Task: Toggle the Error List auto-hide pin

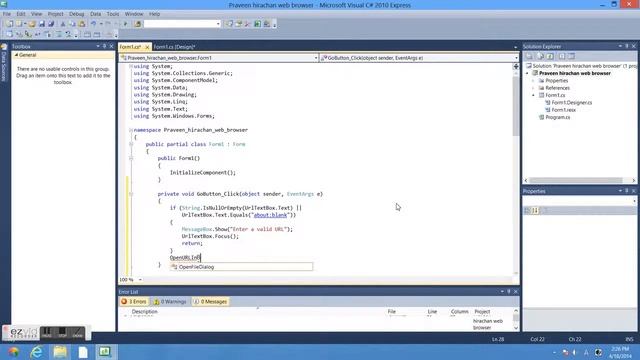Action: coord(509,291)
